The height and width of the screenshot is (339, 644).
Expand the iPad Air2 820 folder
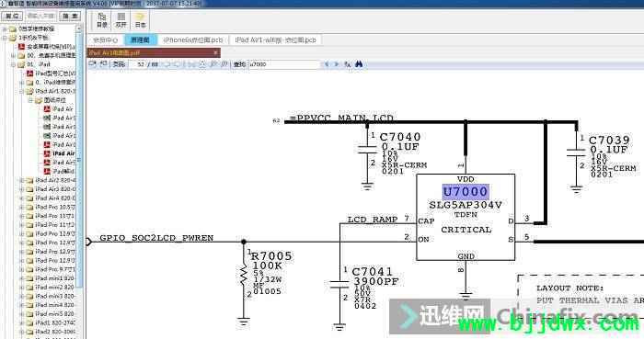coord(22,180)
